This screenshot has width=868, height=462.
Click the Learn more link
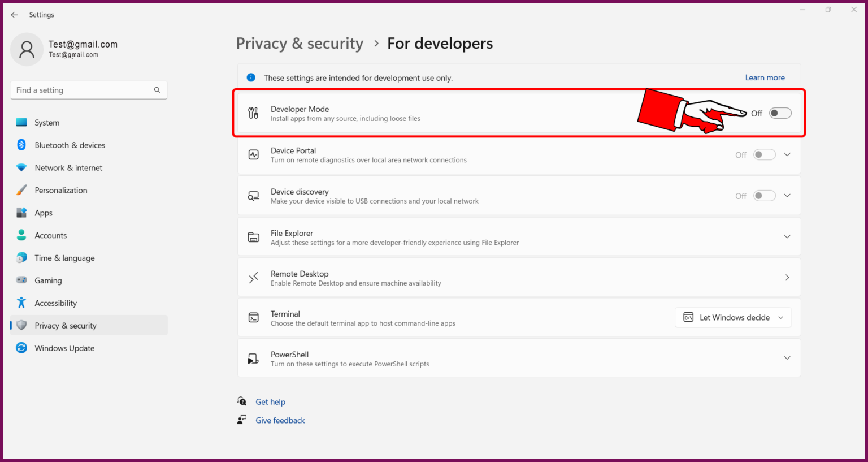click(x=765, y=77)
